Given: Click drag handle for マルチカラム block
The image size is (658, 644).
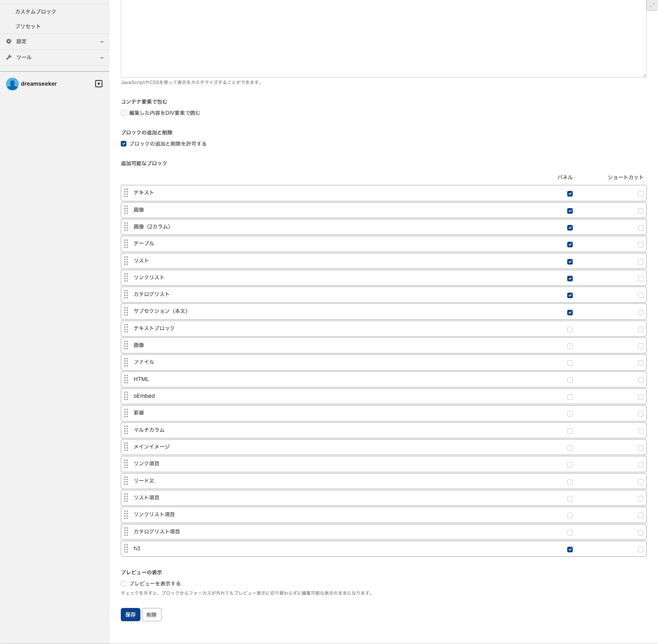Looking at the screenshot, I should [x=126, y=430].
